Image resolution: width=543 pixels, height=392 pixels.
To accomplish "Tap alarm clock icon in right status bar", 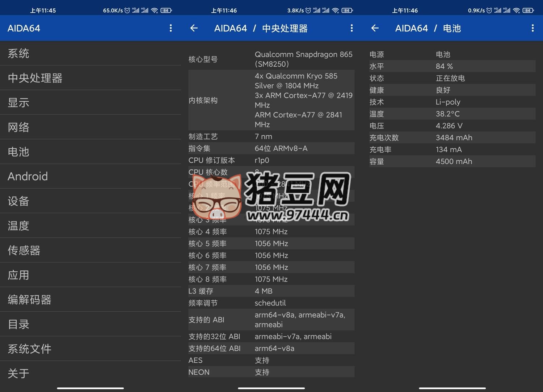I will [489, 10].
